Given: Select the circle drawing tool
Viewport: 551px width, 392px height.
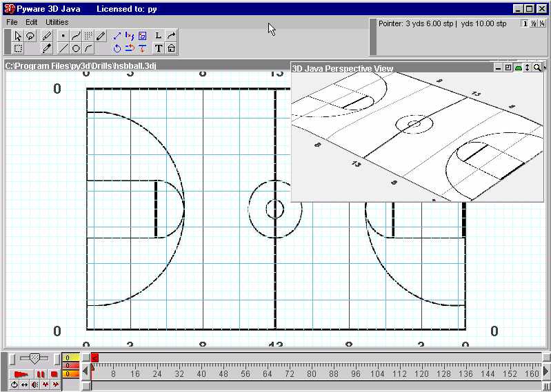Looking at the screenshot, I should (76, 48).
